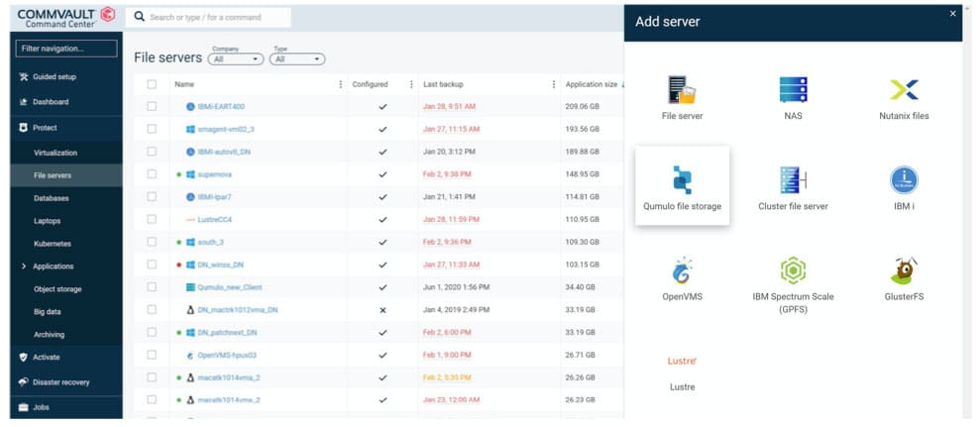
Task: Check the IBMi-EART400 row checkbox
Action: click(152, 106)
